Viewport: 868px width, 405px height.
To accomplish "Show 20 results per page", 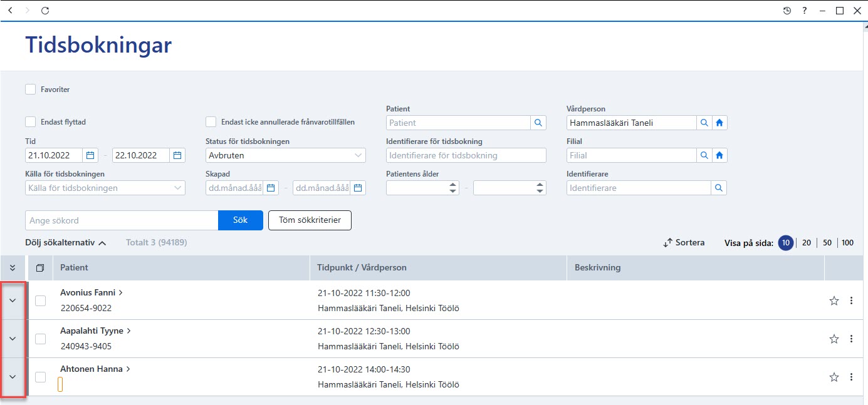I will point(807,243).
